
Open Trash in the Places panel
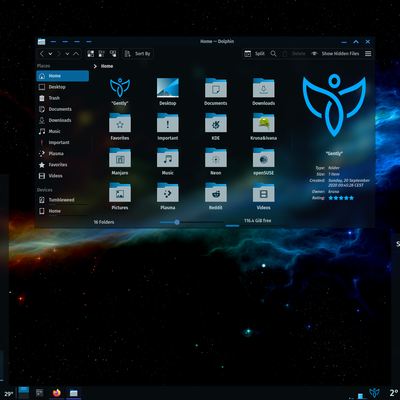coord(63,98)
